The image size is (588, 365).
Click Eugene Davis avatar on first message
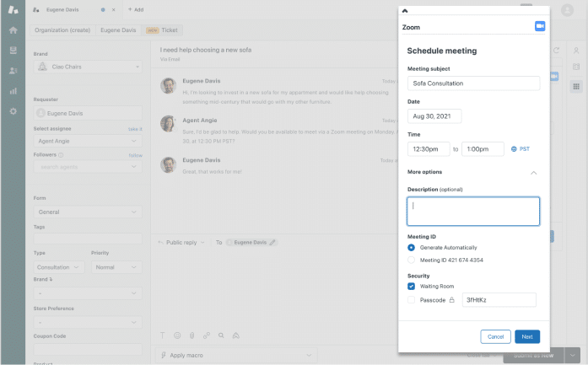169,86
